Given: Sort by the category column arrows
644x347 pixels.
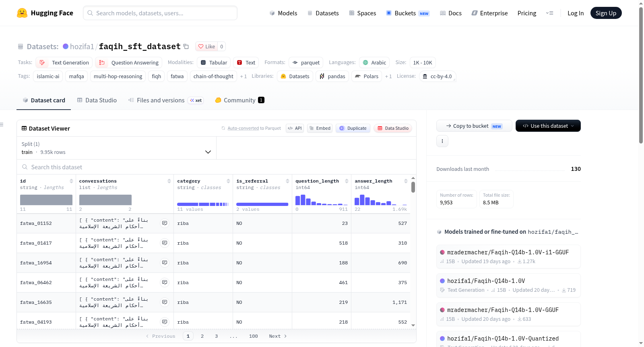Looking at the screenshot, I should pos(228,181).
